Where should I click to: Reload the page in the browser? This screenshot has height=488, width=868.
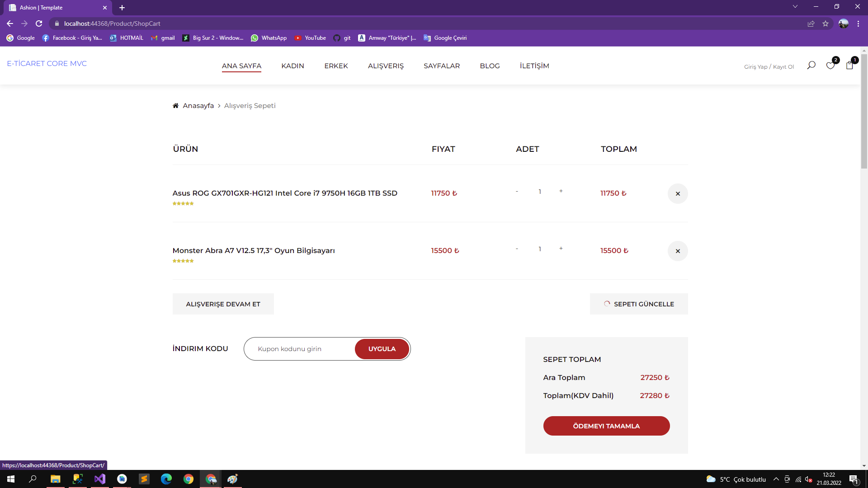pos(39,23)
